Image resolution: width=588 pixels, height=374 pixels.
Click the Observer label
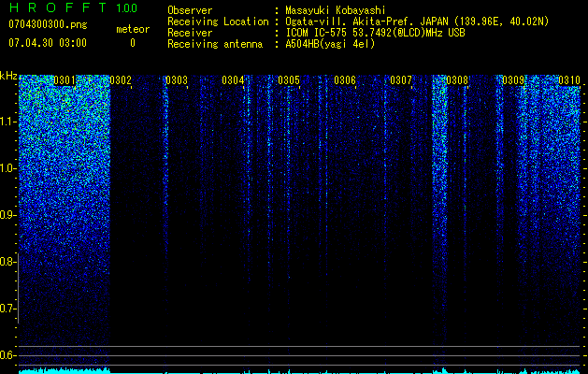click(x=190, y=10)
